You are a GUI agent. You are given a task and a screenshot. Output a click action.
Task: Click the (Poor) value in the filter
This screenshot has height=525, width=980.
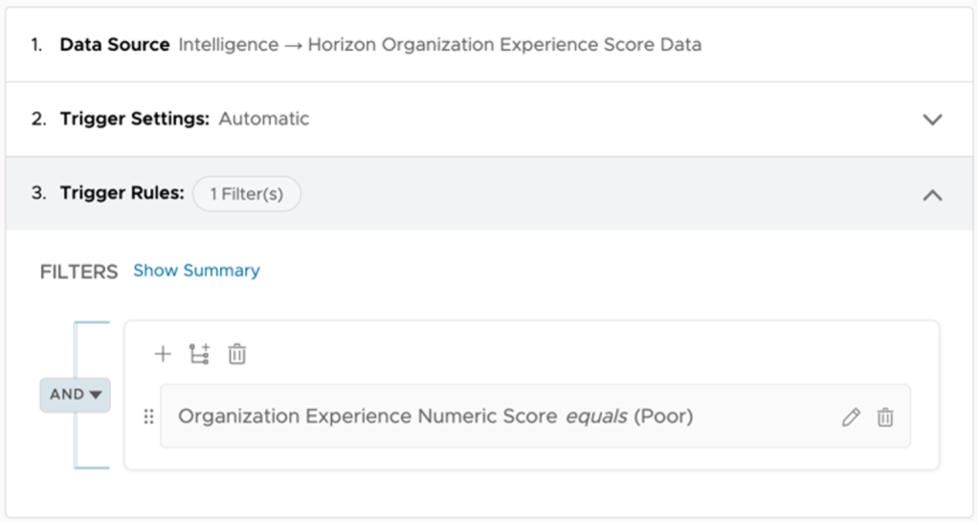663,417
